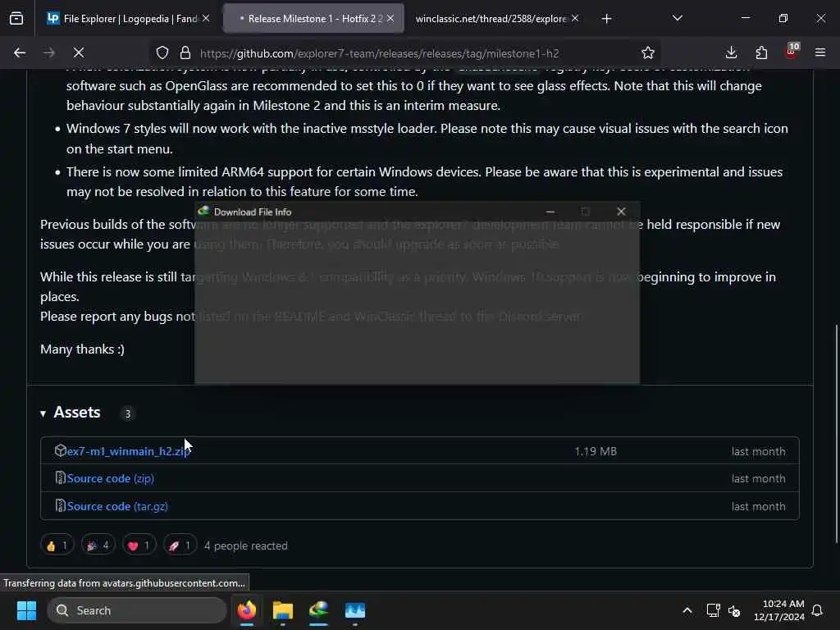This screenshot has width=840, height=630.
Task: Close the Download File Info dialog
Action: point(621,212)
